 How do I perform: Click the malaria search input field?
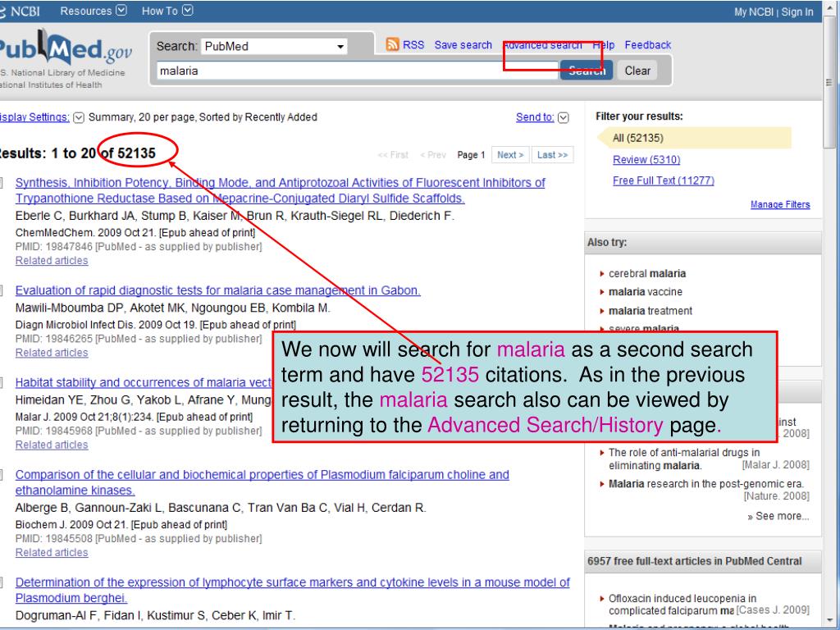358,71
